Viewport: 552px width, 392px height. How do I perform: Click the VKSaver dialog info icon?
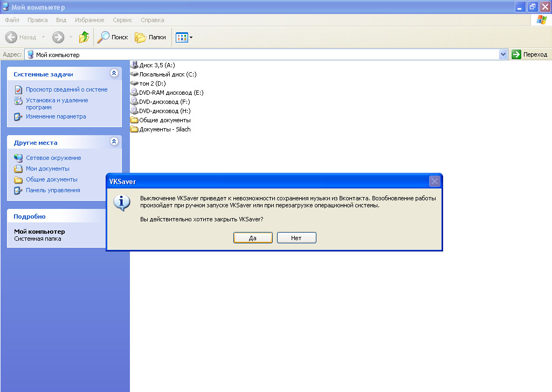(x=122, y=203)
